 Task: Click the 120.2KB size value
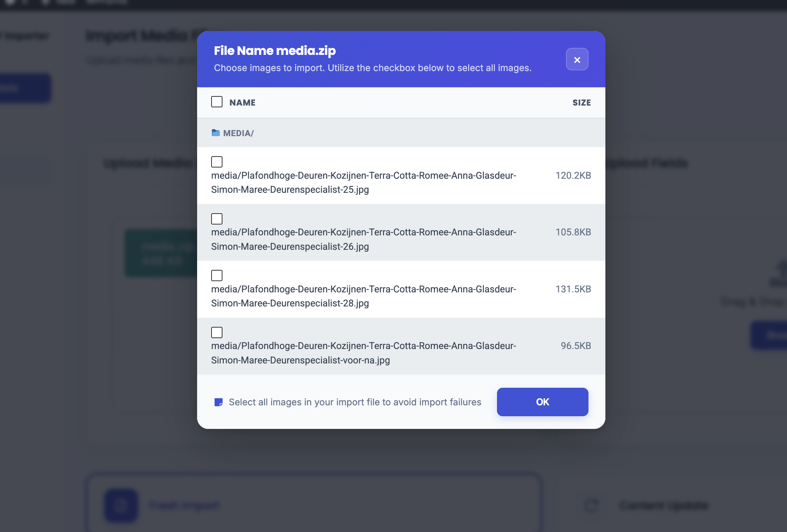573,176
